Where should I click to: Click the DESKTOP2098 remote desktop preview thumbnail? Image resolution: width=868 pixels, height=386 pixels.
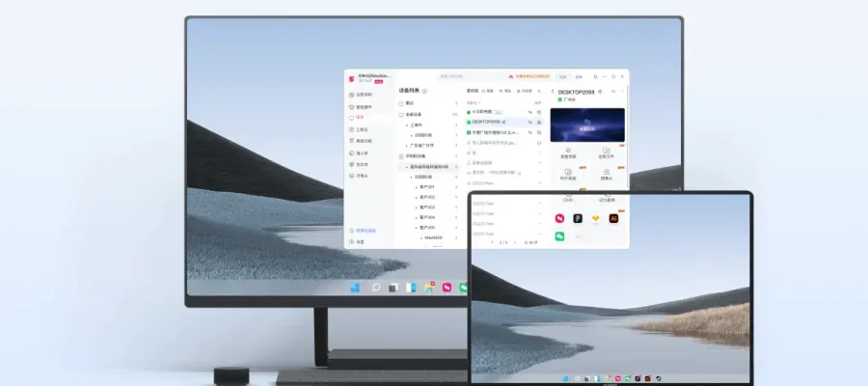point(586,124)
